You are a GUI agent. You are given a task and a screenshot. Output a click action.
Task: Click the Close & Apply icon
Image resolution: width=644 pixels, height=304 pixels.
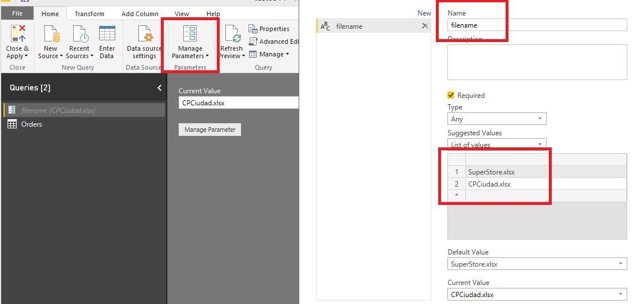click(17, 33)
